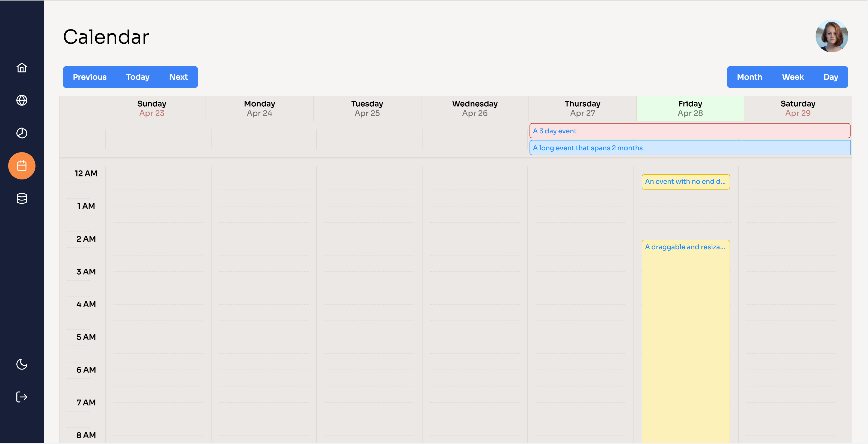Select the pie chart analytics icon
The width and height of the screenshot is (868, 444).
[x=22, y=133]
